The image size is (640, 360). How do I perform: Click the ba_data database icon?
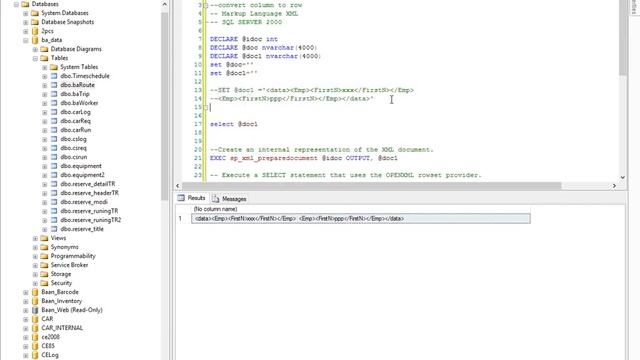point(35,40)
